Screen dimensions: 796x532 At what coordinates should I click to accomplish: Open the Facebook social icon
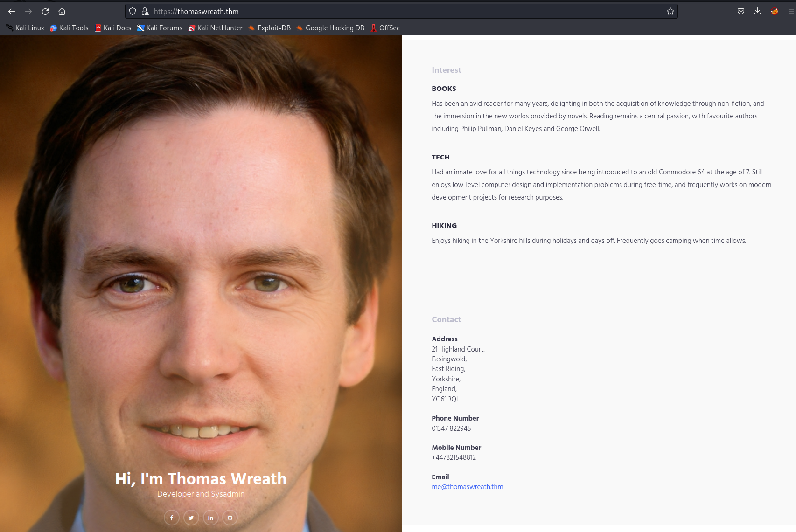click(172, 518)
